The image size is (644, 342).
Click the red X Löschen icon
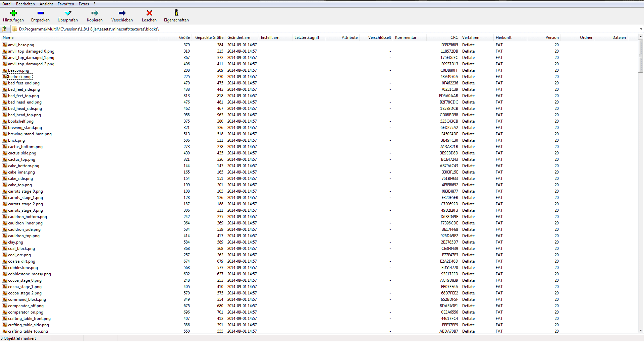pyautogui.click(x=149, y=13)
